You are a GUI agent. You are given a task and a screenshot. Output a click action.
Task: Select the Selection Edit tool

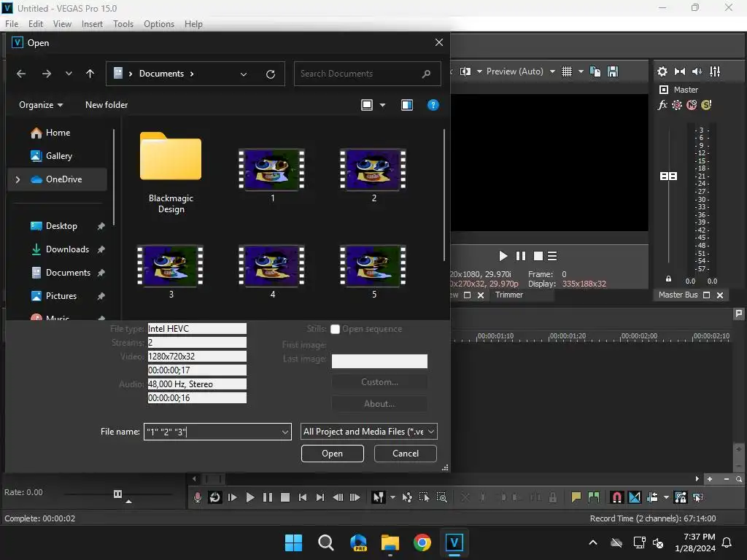tap(424, 497)
